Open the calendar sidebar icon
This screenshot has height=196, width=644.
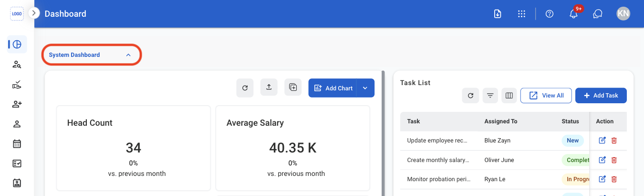(17, 143)
